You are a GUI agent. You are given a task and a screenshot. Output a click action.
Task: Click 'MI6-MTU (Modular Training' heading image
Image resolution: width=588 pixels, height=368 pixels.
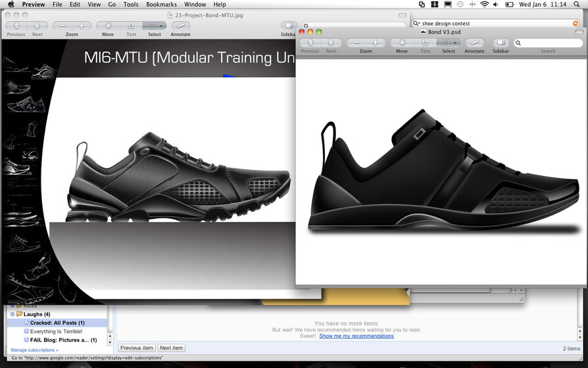click(x=189, y=57)
